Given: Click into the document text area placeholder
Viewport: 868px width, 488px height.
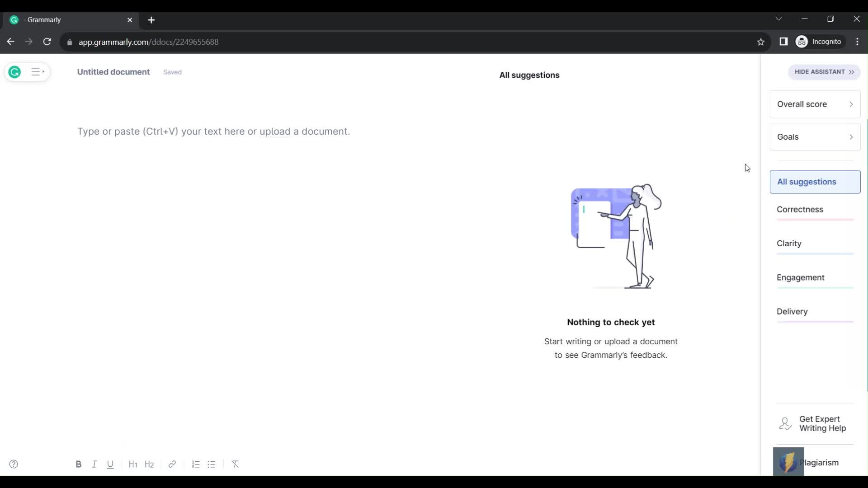Looking at the screenshot, I should point(213,131).
